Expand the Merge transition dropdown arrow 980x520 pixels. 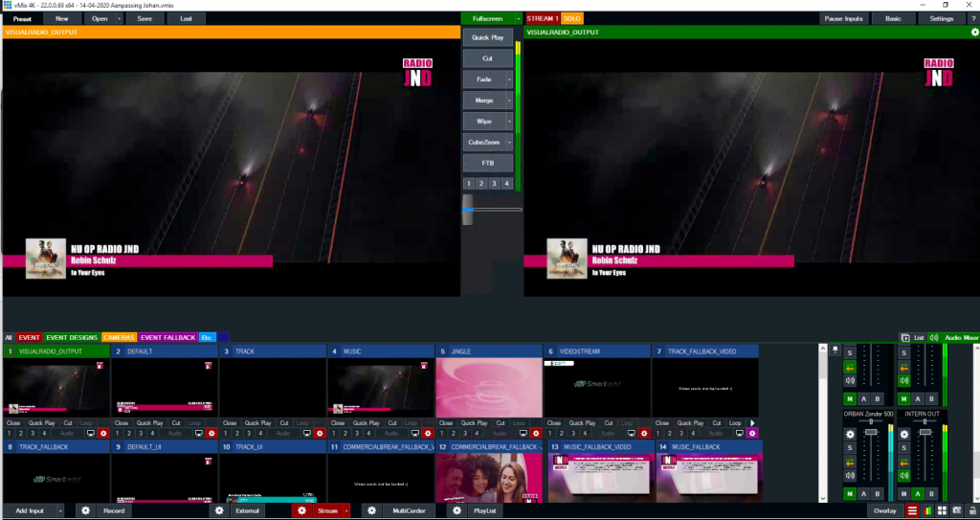509,101
